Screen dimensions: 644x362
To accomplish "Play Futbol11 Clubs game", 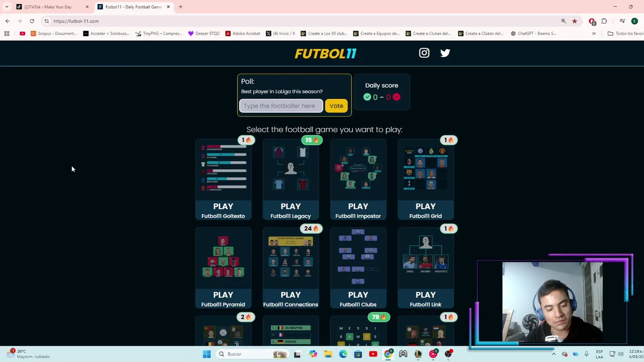I will [x=358, y=299].
